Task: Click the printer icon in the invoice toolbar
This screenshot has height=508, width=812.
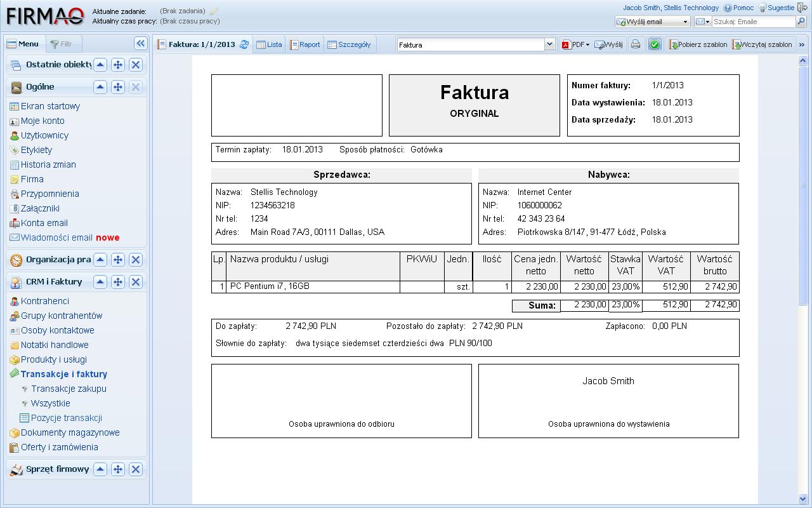Action: [636, 44]
